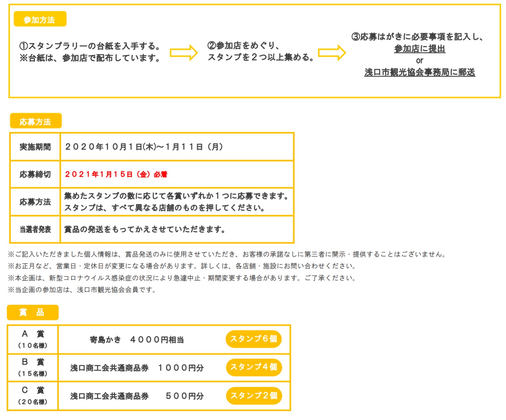506x420 pixels.
Task: Choose the C賞 (20名様) cell
Action: (33, 396)
